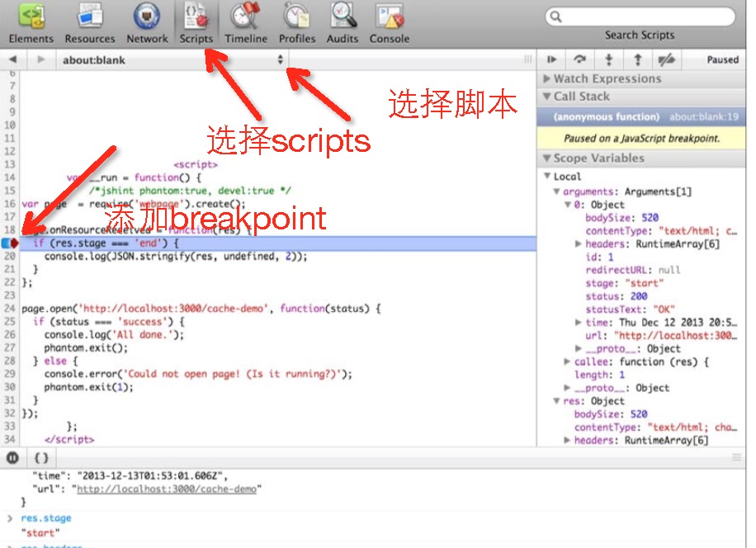The image size is (756, 548).
Task: Deactivate all breakpoints
Action: [x=666, y=59]
